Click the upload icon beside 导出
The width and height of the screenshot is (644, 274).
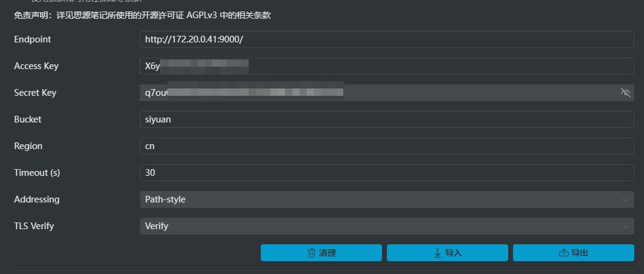tap(563, 253)
